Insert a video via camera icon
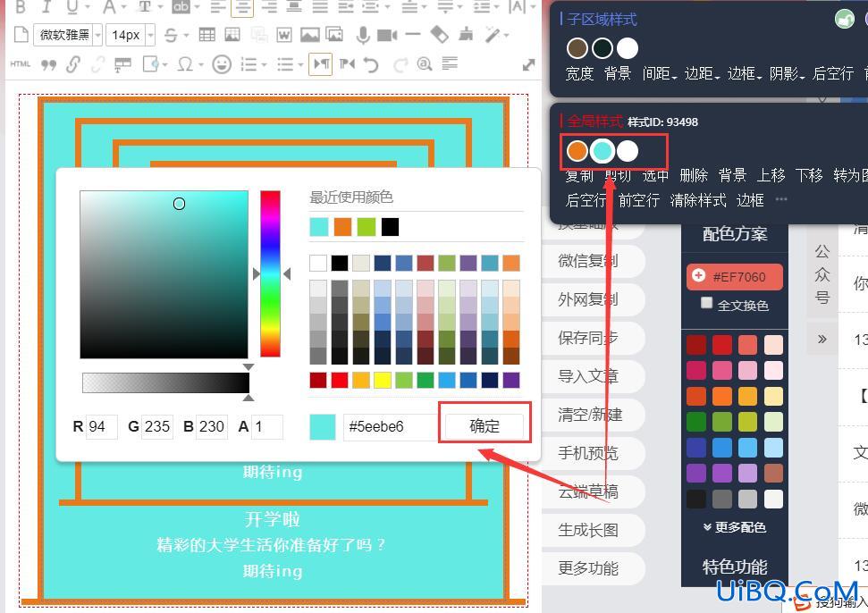Screen dimensions: 868x613 pos(387,36)
